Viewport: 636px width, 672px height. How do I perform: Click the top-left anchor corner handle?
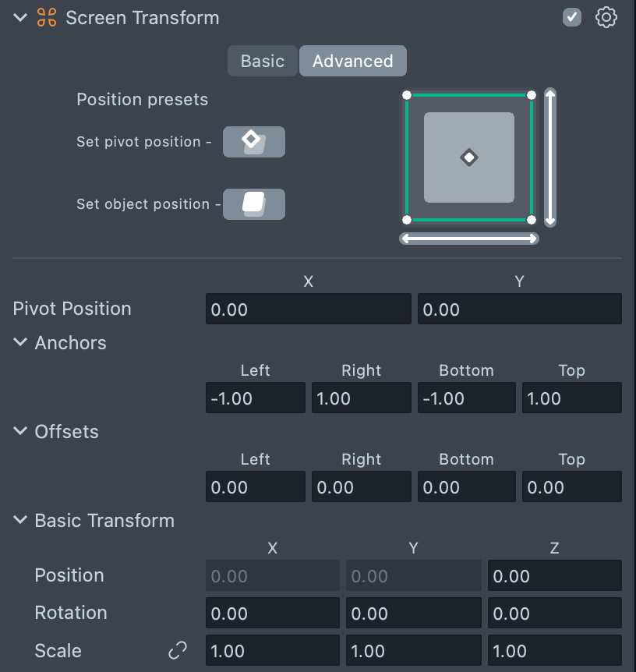pyautogui.click(x=407, y=95)
